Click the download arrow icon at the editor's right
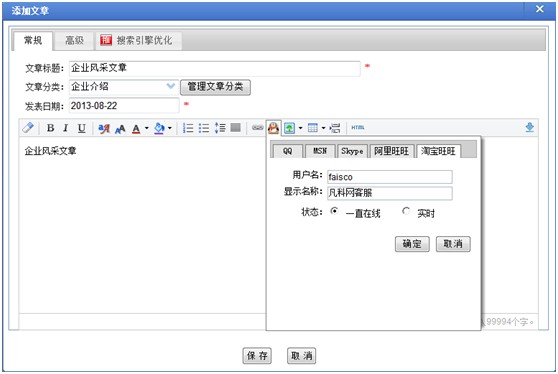Screen dimensions: 558x374 (x=530, y=127)
